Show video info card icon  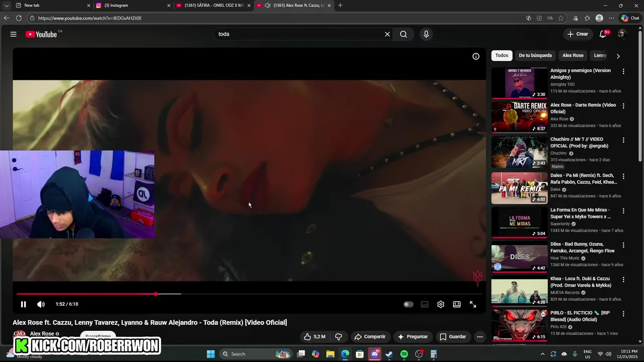pos(476,56)
